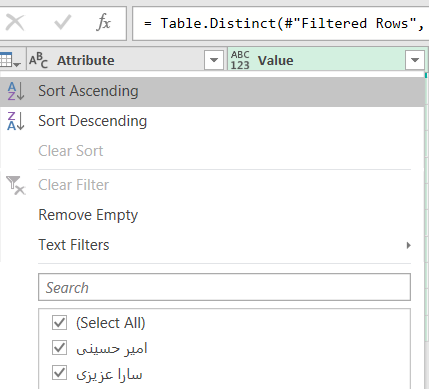Uncheck the امیر حسینی checkbox

(x=59, y=348)
